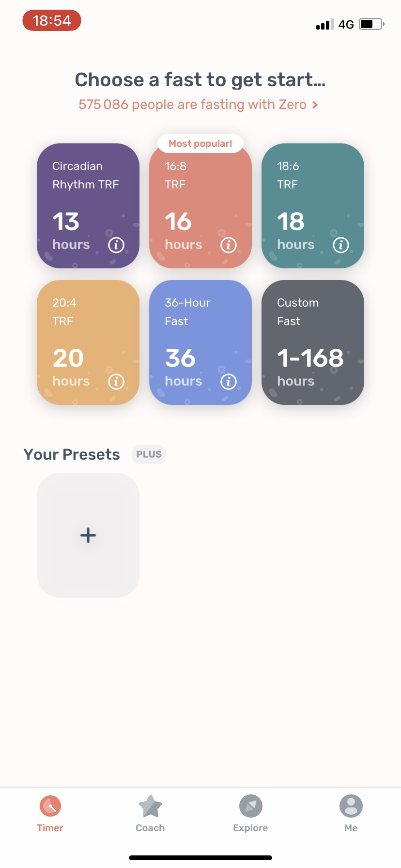Tap the Timer clock icon
Screen dimensions: 401x868
(x=50, y=806)
